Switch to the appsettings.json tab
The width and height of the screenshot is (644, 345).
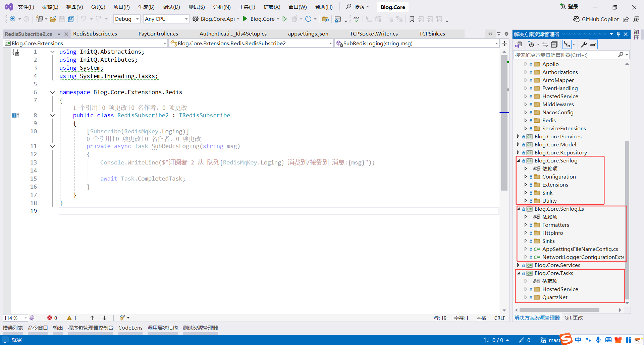point(308,34)
